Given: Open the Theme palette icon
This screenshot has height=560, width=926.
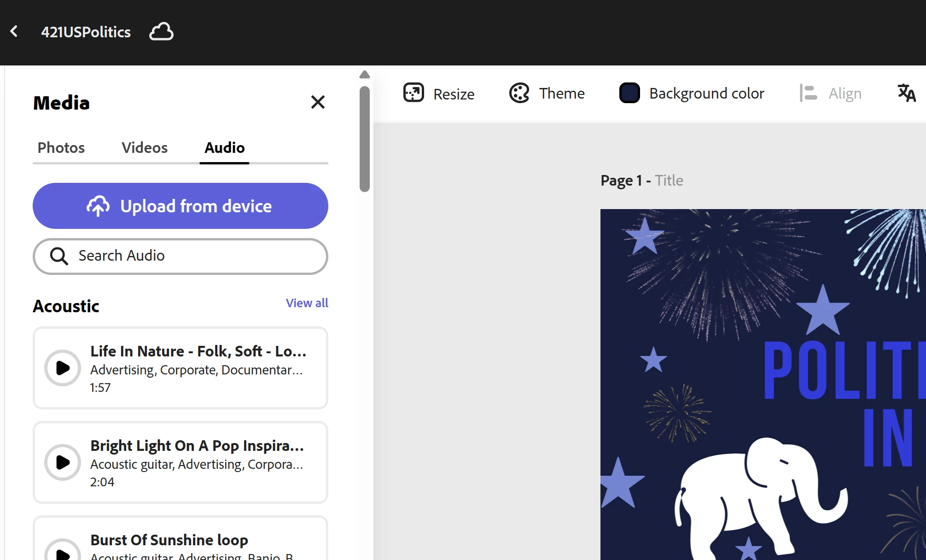Looking at the screenshot, I should click(x=519, y=93).
